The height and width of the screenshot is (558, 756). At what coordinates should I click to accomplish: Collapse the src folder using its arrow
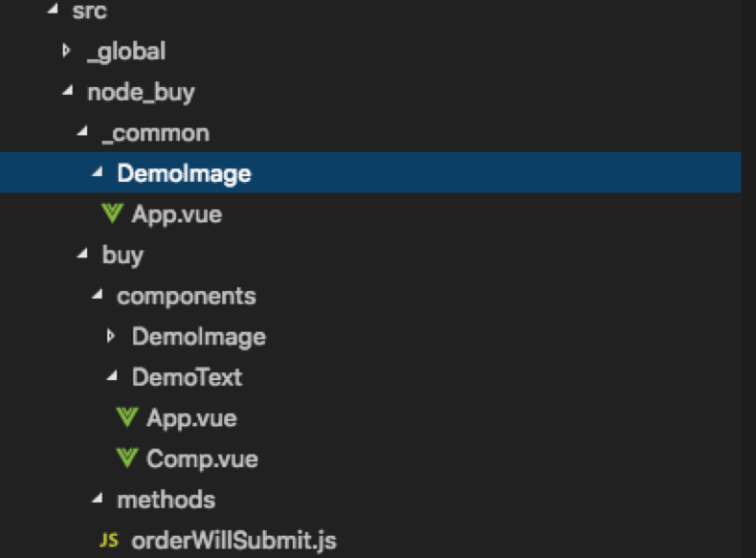[x=53, y=9]
